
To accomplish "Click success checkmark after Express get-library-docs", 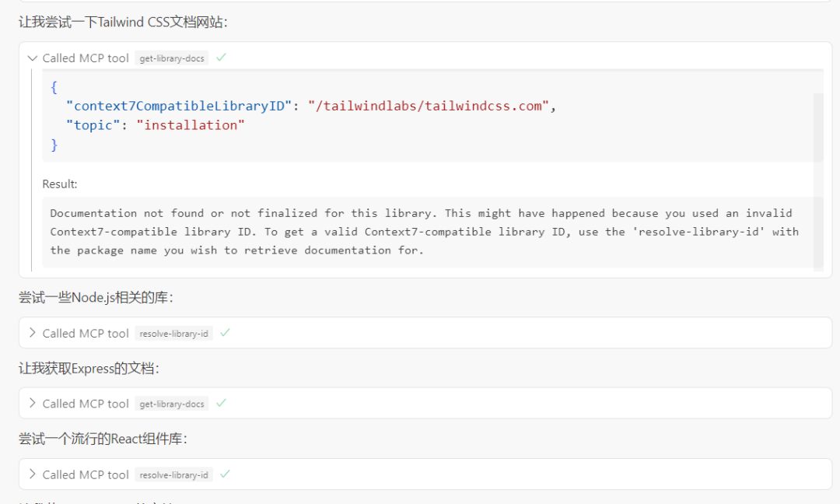I will coord(221,403).
